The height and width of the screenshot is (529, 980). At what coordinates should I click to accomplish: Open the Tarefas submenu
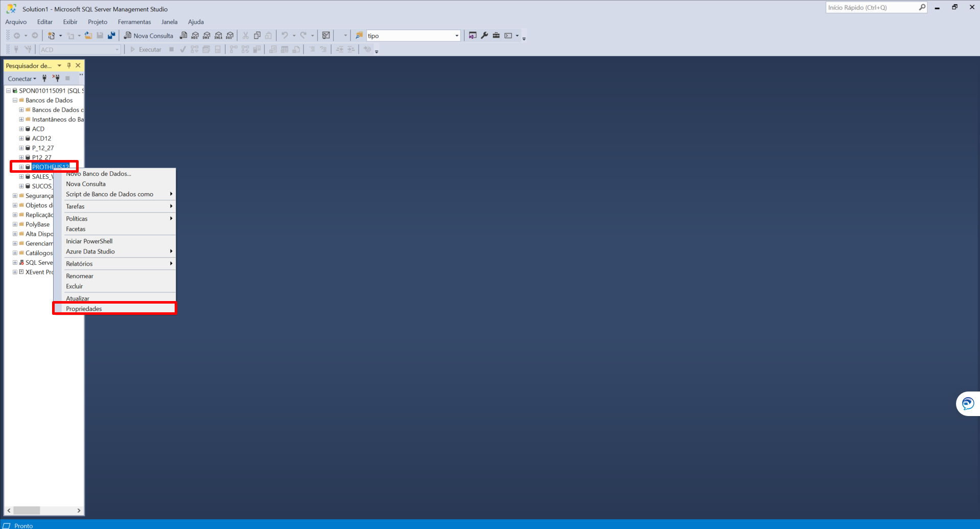click(115, 206)
